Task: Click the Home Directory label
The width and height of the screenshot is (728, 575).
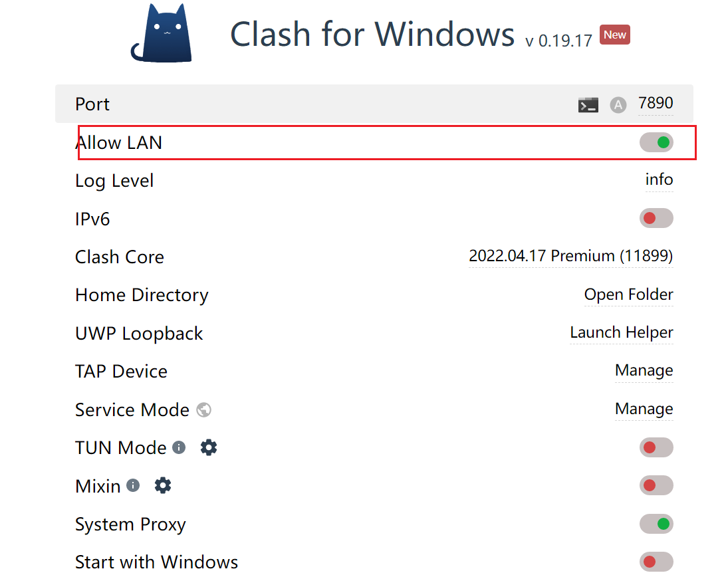Action: click(x=142, y=296)
